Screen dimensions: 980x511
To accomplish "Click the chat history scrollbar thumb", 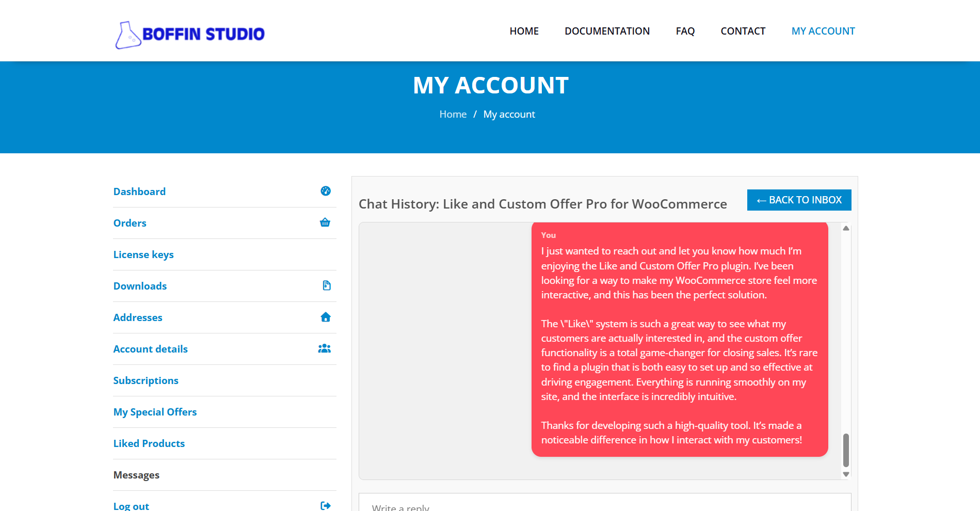I will tap(846, 450).
